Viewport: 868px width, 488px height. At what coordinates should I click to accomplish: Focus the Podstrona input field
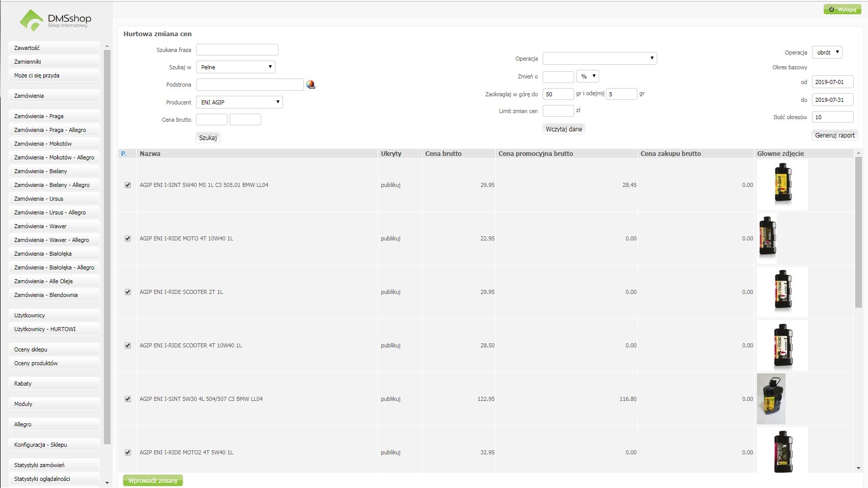[x=250, y=85]
